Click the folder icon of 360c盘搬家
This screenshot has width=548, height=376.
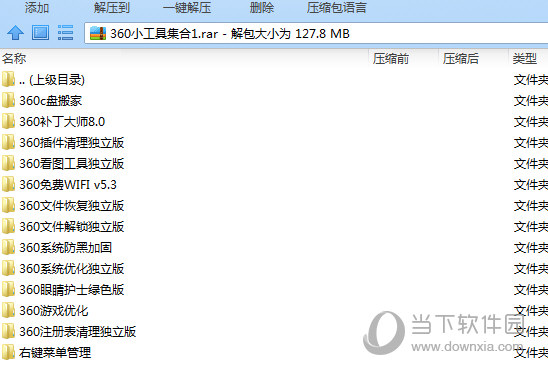pos(8,100)
